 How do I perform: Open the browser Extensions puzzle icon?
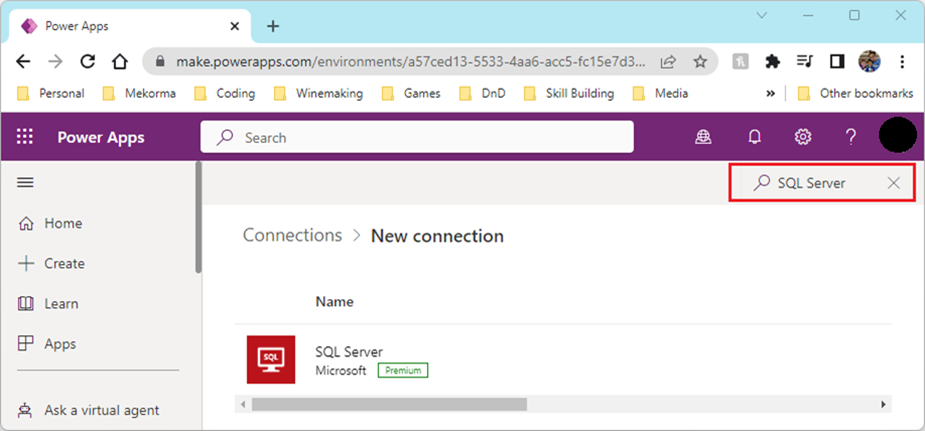pos(772,61)
